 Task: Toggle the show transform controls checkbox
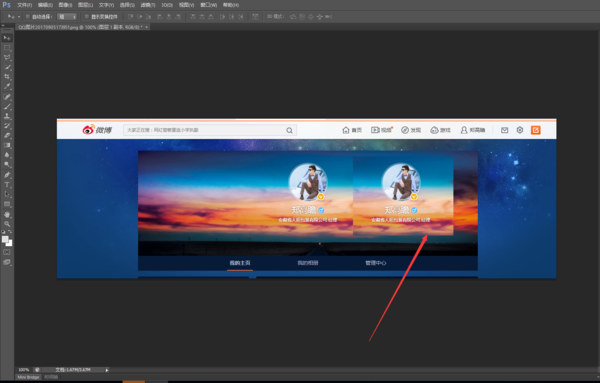(87, 16)
